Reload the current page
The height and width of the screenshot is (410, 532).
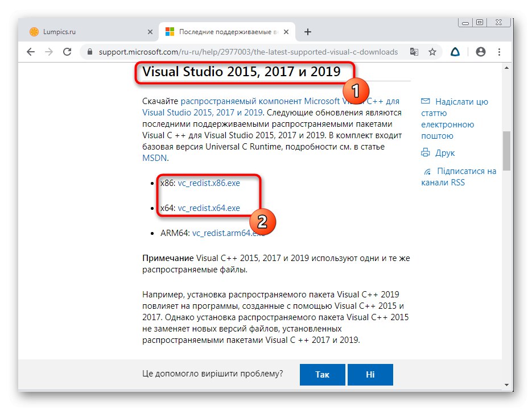tap(67, 52)
